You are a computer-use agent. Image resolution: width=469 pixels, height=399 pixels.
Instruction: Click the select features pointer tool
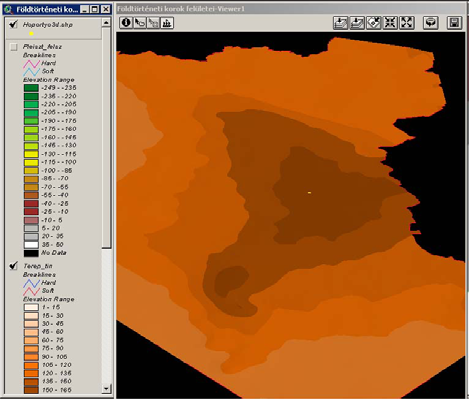(140, 23)
